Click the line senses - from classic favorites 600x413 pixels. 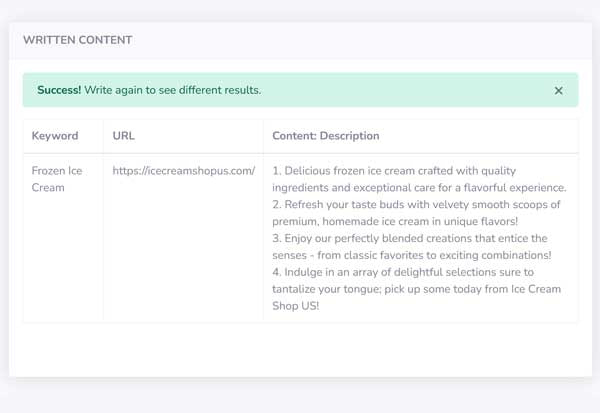(412, 255)
